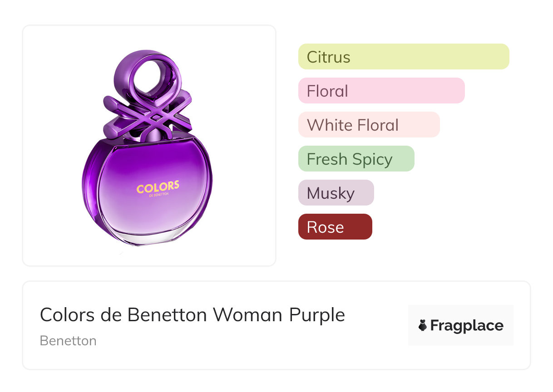
Task: Choose the White Floral accord bar
Action: 369,125
